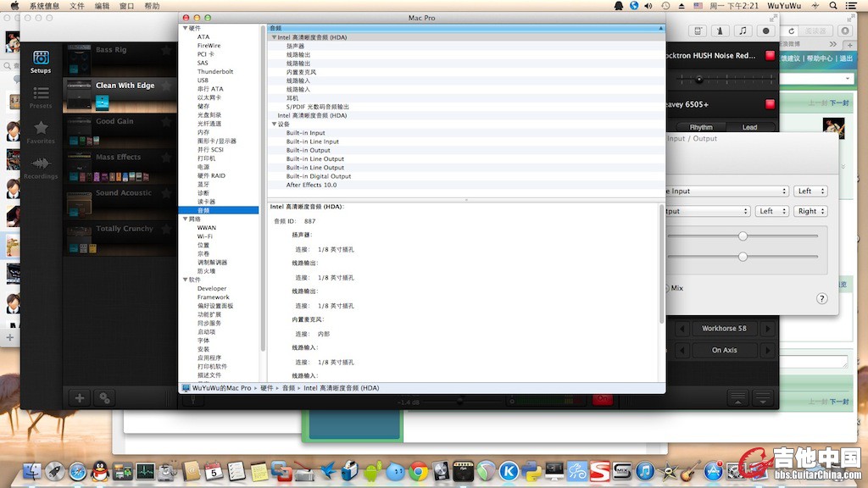Screen dimensions: 868x488
Task: Open Finder from the Dock
Action: pos(32,471)
